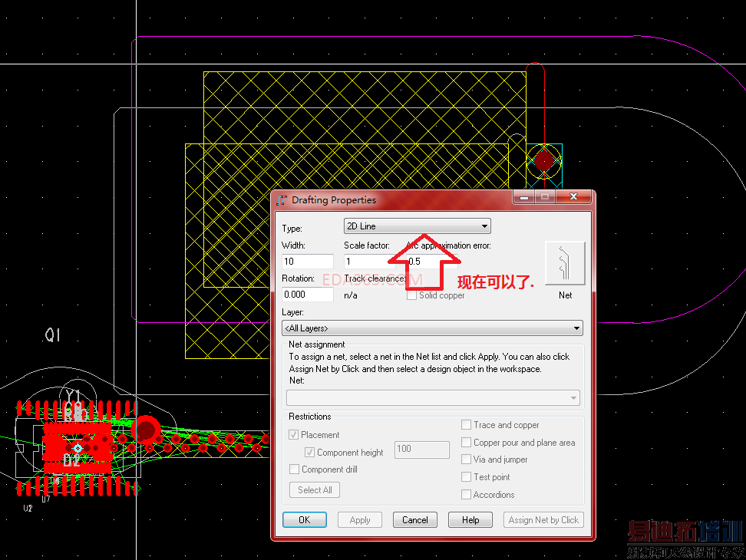The image size is (746, 560).
Task: Click the Cancel button
Action: [x=415, y=520]
